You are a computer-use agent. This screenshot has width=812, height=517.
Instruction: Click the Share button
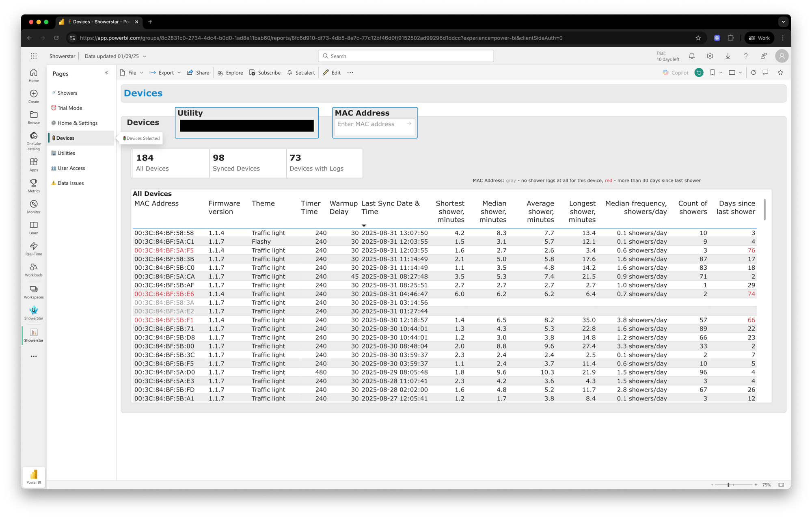[198, 73]
